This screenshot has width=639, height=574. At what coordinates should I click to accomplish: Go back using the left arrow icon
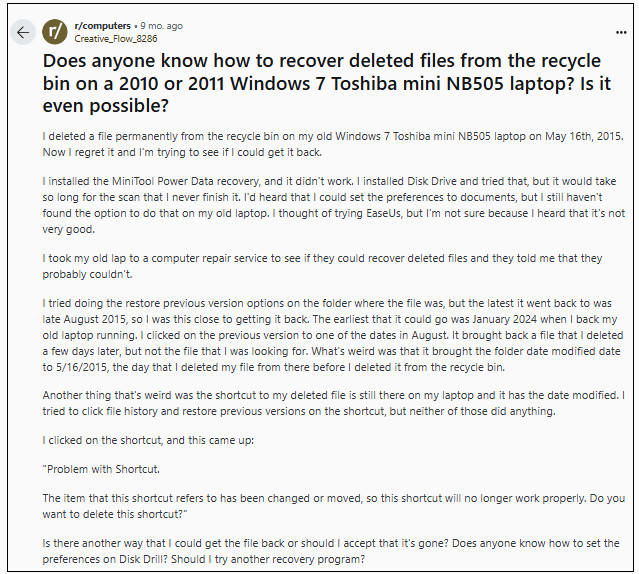[23, 32]
